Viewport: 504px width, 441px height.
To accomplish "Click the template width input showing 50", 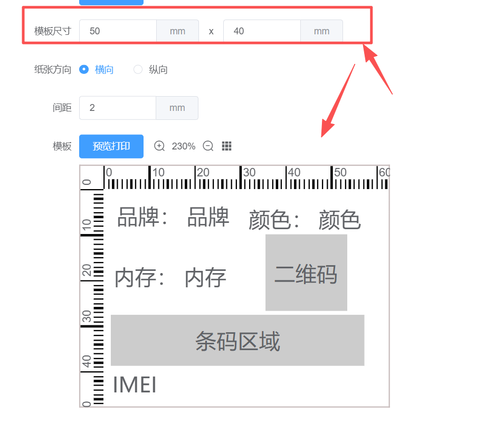I will pyautogui.click(x=118, y=31).
